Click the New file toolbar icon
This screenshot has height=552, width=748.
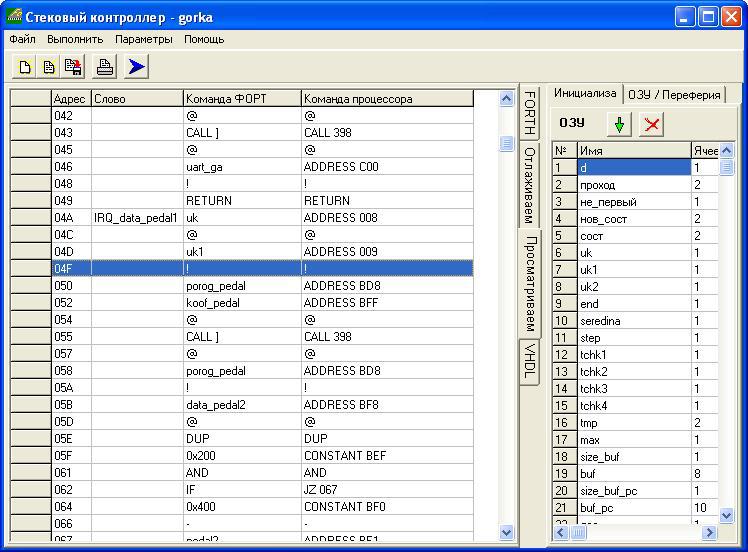pyautogui.click(x=25, y=67)
